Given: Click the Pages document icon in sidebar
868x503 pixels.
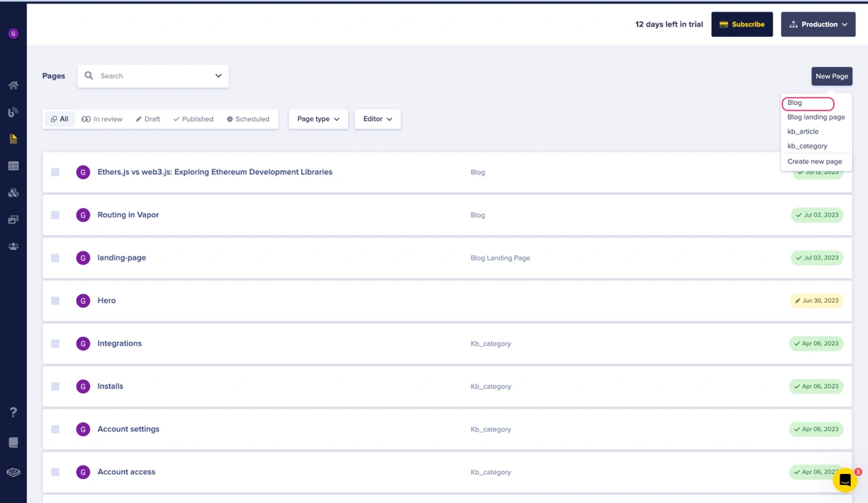Looking at the screenshot, I should click(13, 139).
